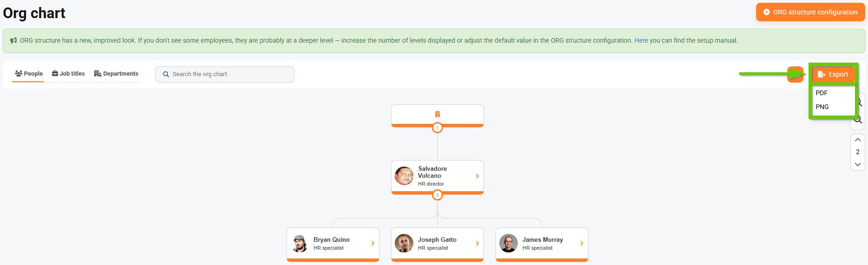The width and height of the screenshot is (868, 265).
Task: Click James Murray's avatar picture
Action: click(x=508, y=243)
